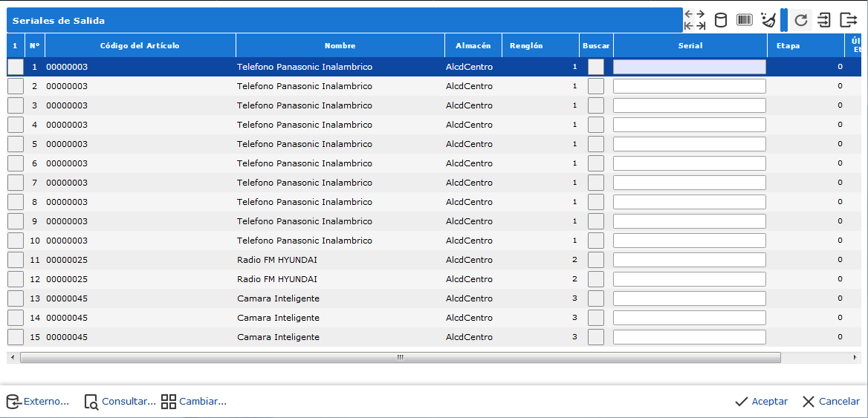Tick the selection box for row 15

coord(16,337)
